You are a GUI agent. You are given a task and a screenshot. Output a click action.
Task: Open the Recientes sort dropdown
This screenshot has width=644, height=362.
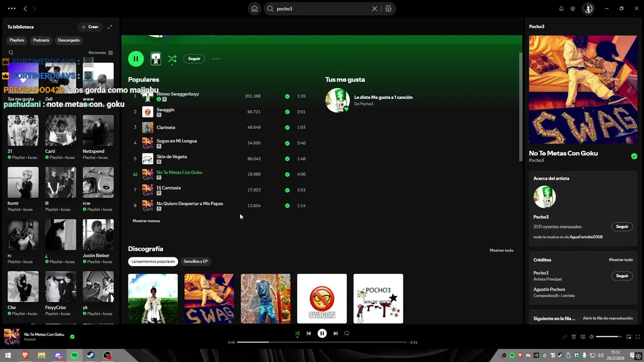(x=101, y=52)
